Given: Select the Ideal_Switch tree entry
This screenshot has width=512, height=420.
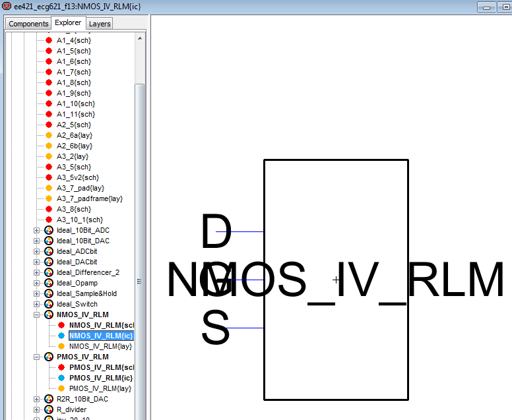Looking at the screenshot, I should point(77,304).
